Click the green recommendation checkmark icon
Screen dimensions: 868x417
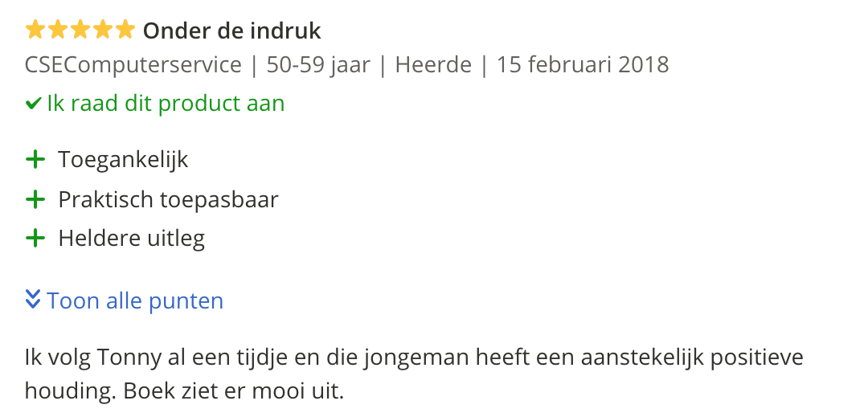coord(34,104)
